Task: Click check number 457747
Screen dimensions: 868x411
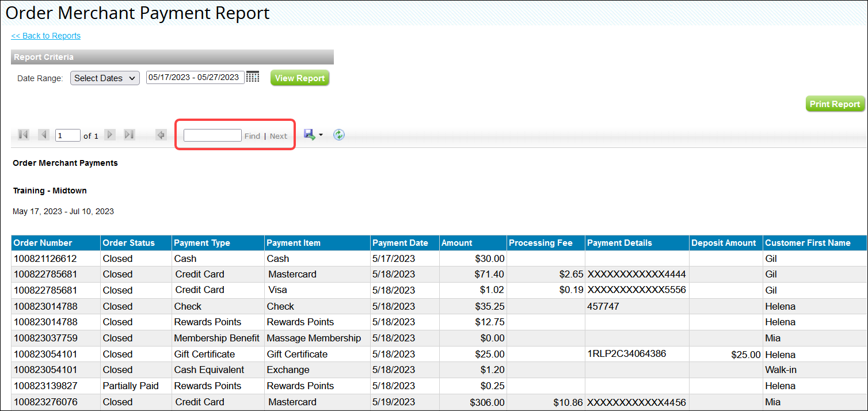Action: (603, 307)
